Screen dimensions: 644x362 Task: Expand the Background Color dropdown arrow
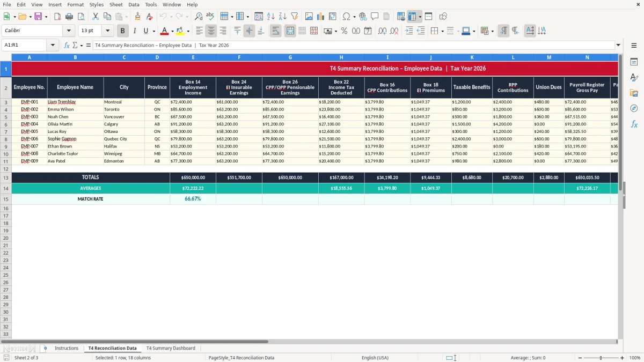[x=188, y=31]
